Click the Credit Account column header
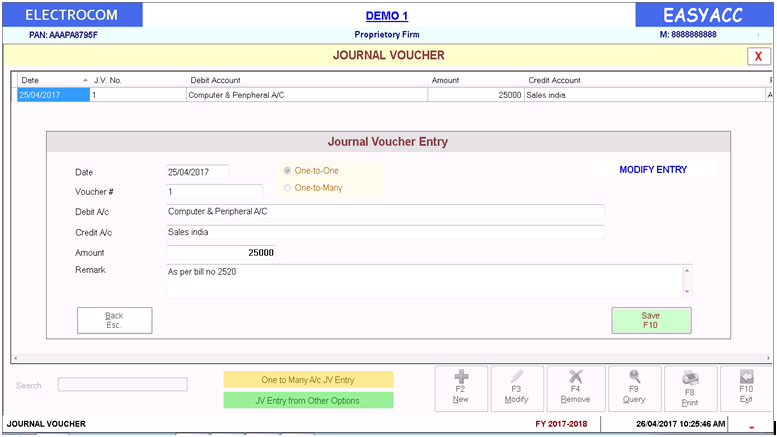 point(645,80)
